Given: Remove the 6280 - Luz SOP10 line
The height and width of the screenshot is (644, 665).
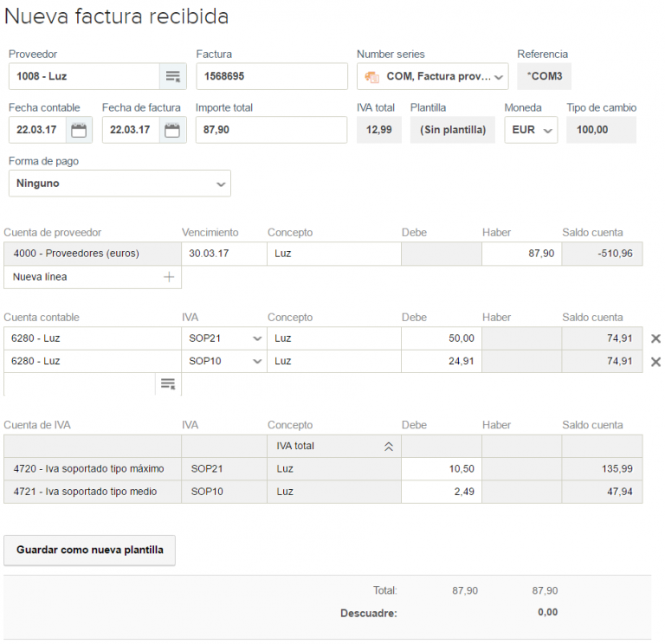Looking at the screenshot, I should pyautogui.click(x=655, y=362).
